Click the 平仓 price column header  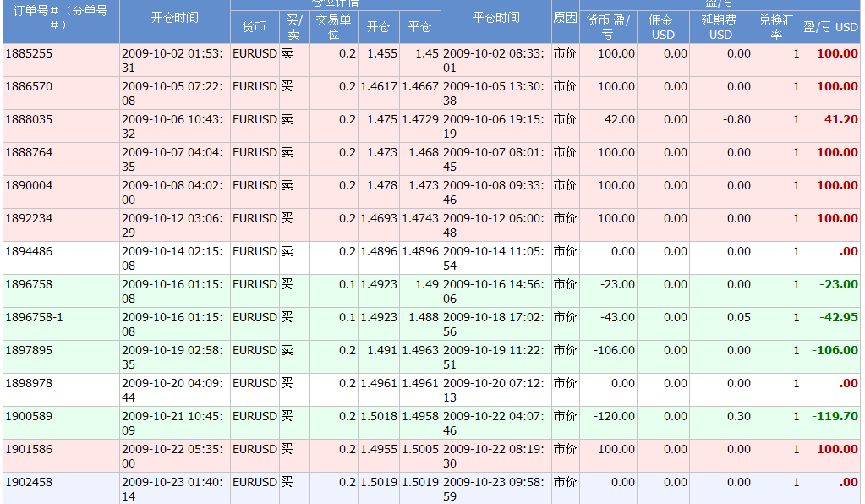click(419, 27)
